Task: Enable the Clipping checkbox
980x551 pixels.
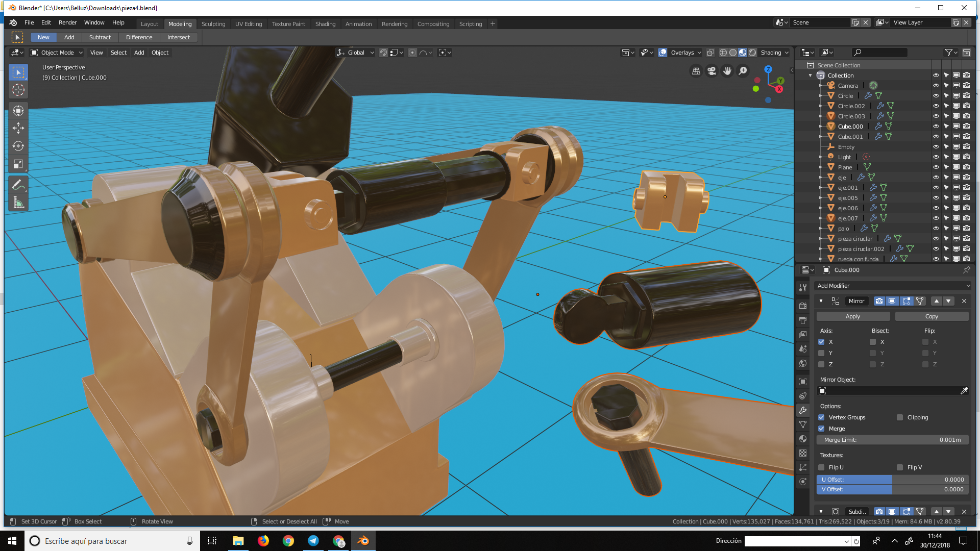Action: (x=900, y=417)
